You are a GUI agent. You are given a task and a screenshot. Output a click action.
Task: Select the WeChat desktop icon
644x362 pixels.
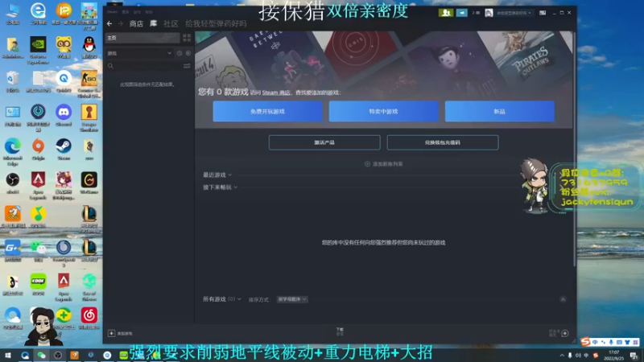[x=38, y=251]
